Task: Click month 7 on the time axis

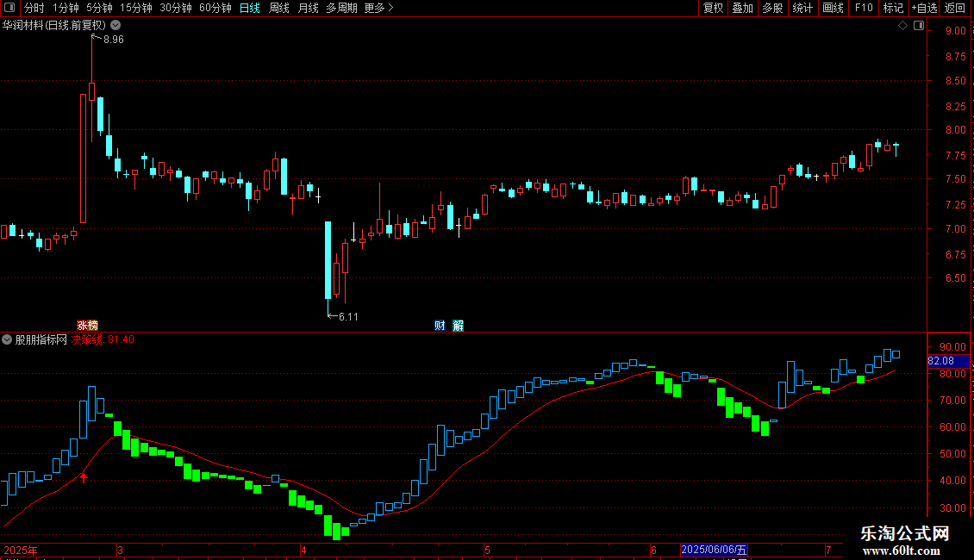Action: 828,550
